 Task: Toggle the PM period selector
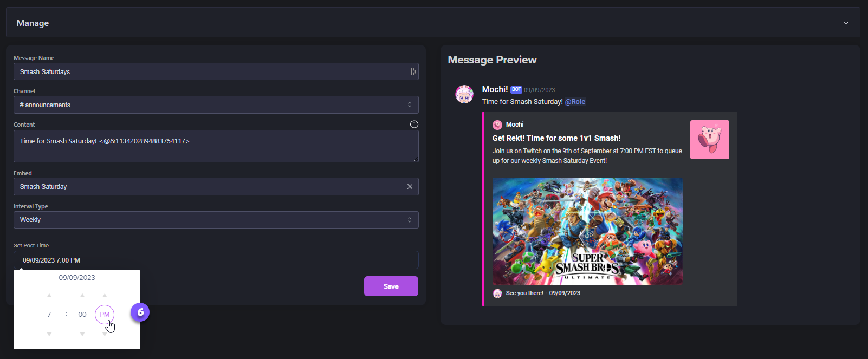pos(105,315)
